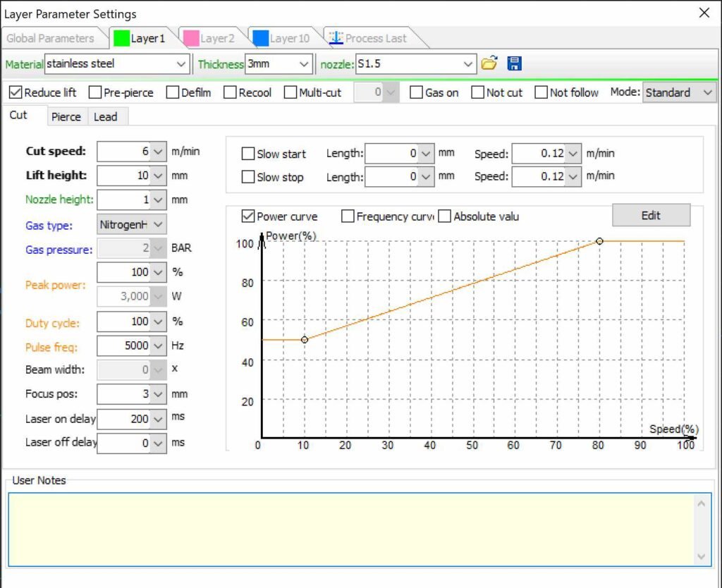Click the Edit button above the graph
Screen dimensions: 722x588
point(651,215)
